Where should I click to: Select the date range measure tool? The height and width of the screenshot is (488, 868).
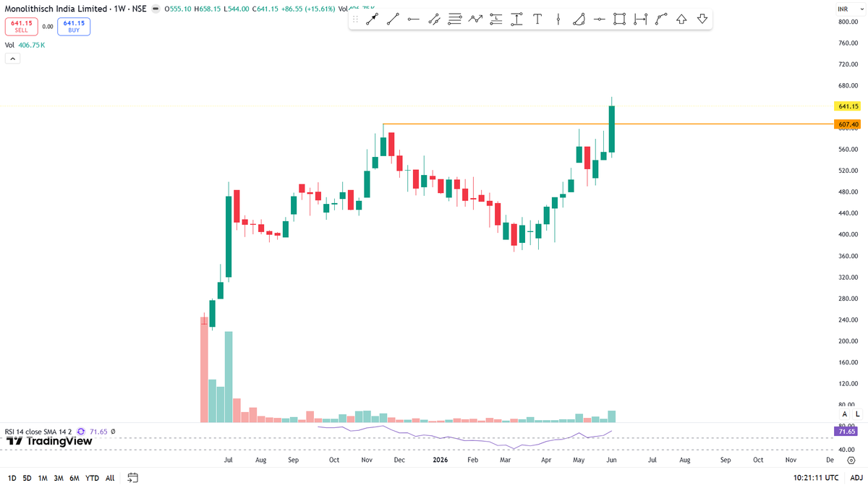point(640,20)
